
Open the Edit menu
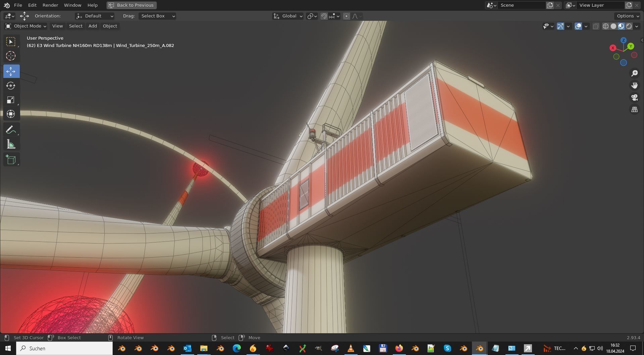click(x=32, y=5)
